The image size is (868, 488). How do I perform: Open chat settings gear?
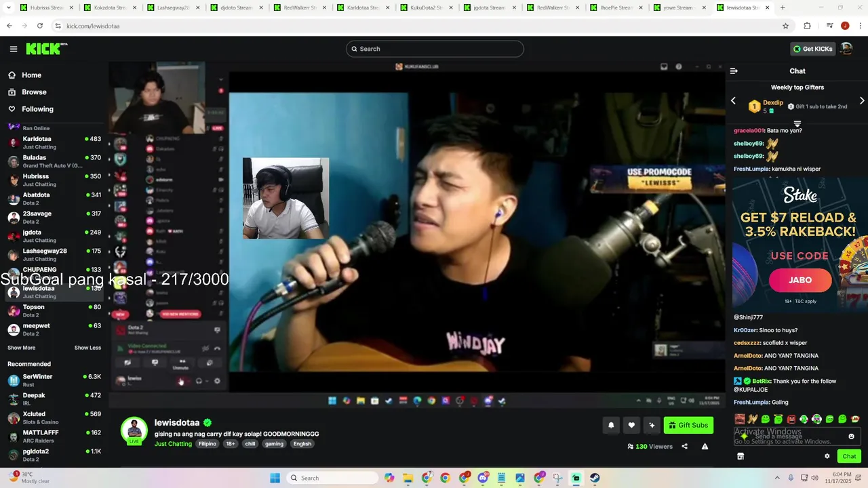(827, 456)
